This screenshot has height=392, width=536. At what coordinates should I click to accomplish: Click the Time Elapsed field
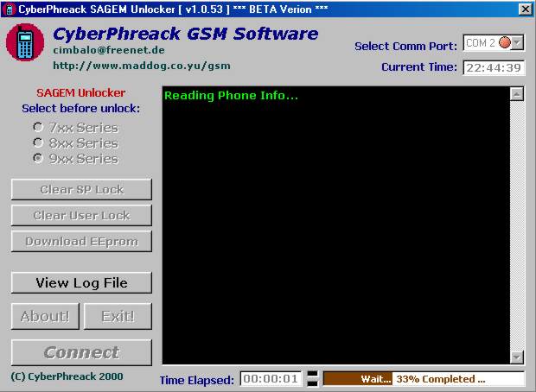click(x=271, y=379)
